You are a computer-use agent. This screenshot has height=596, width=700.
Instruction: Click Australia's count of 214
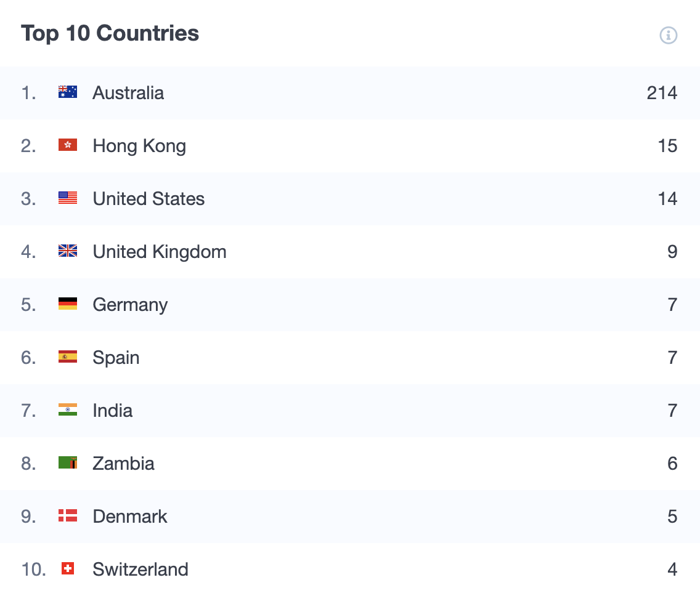[x=662, y=93]
